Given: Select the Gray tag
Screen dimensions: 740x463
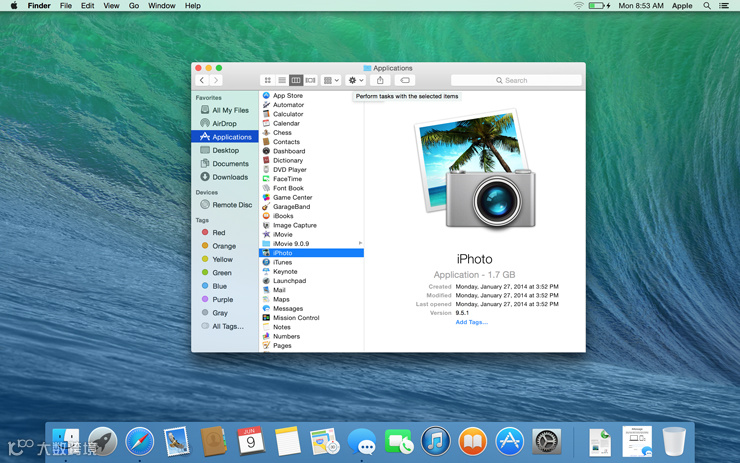Looking at the screenshot, I should click(x=225, y=313).
